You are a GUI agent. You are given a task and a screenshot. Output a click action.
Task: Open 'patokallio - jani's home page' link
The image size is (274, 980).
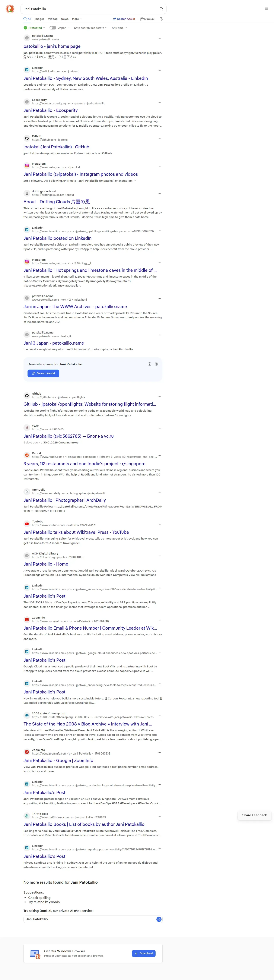coord(52,46)
